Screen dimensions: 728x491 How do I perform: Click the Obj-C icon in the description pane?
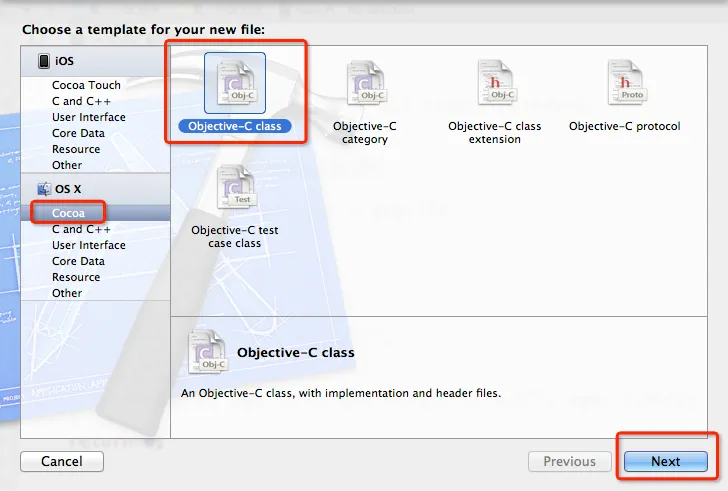pyautogui.click(x=208, y=352)
